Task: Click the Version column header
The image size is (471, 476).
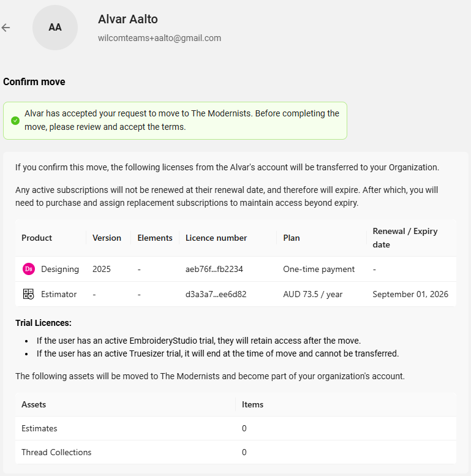Action: (107, 238)
